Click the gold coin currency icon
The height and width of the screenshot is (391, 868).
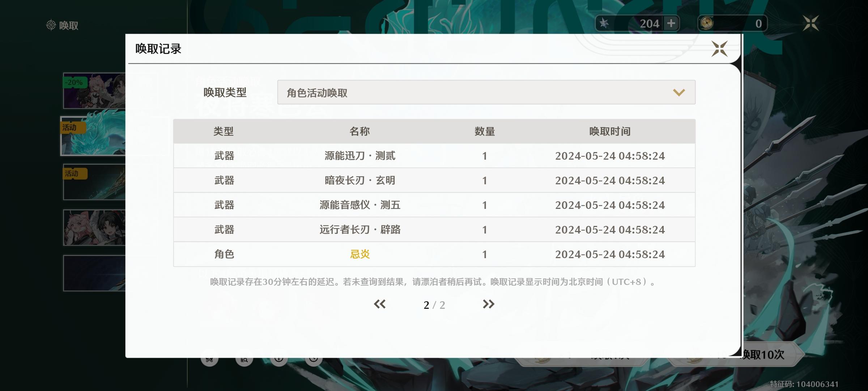(707, 24)
